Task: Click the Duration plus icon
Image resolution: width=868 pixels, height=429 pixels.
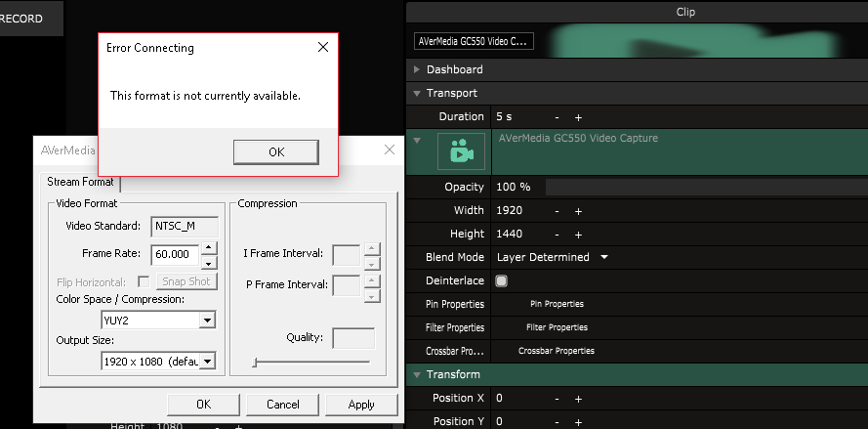Action: coord(578,117)
